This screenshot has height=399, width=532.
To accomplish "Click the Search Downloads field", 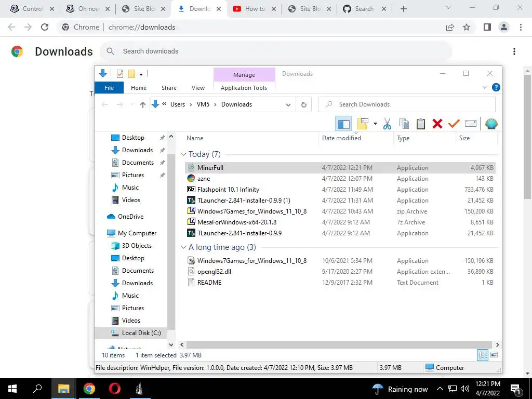I will coord(406,104).
